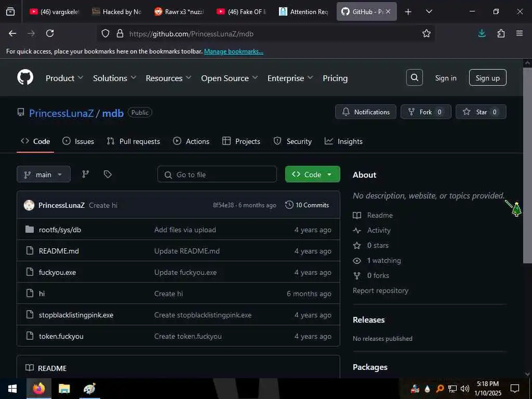Open the hi file
The width and height of the screenshot is (532, 399).
click(42, 294)
